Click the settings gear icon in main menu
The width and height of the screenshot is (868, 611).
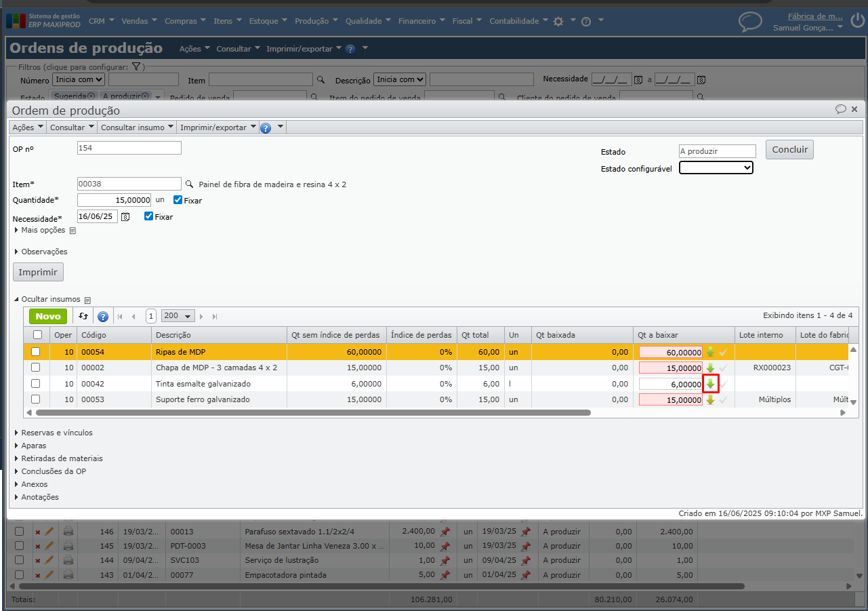pos(558,22)
